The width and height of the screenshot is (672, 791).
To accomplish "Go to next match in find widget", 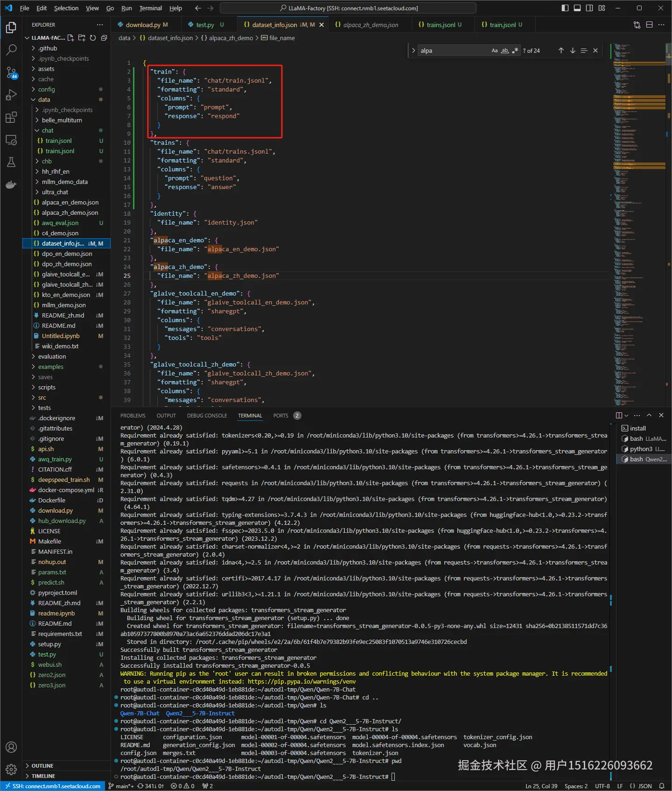I will [x=573, y=50].
